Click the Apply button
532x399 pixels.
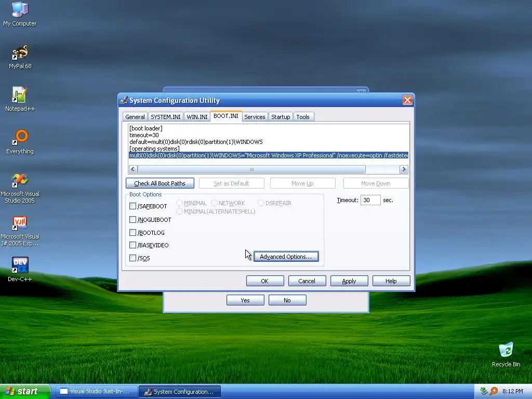pos(349,281)
